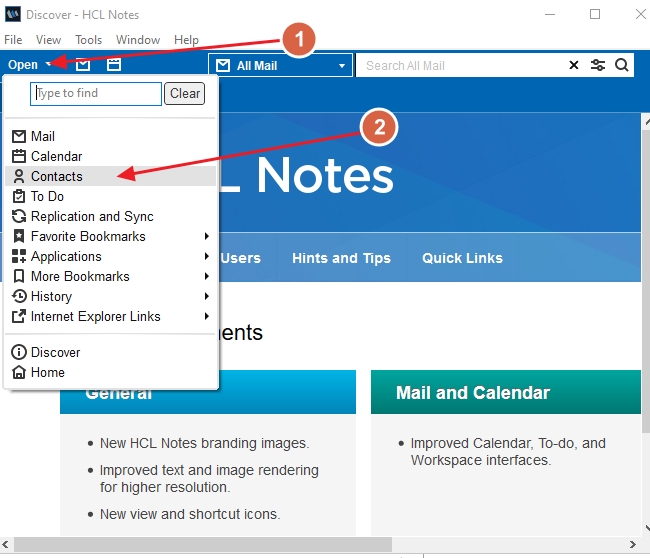Expand the Applications submenu
The width and height of the screenshot is (650, 558).
pyautogui.click(x=110, y=256)
